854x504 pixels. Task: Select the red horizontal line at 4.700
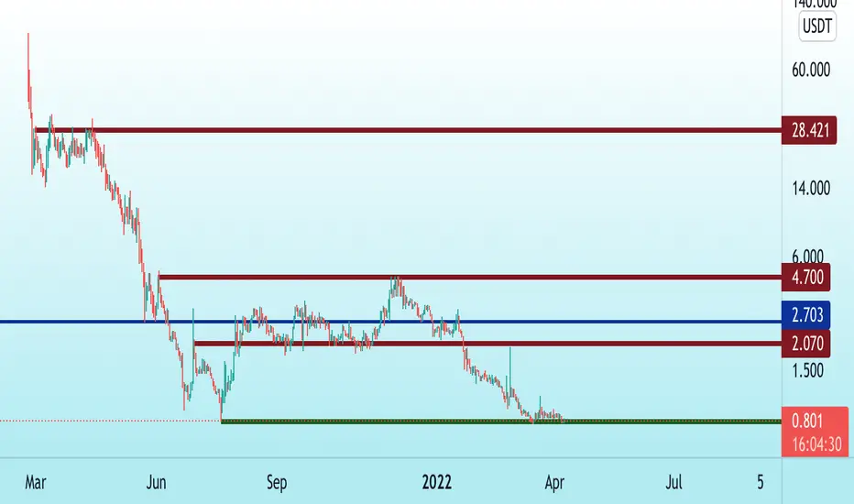pos(469,278)
